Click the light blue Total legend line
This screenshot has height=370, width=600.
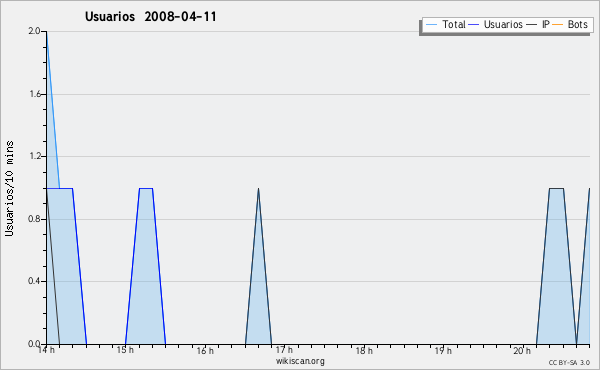(x=431, y=25)
